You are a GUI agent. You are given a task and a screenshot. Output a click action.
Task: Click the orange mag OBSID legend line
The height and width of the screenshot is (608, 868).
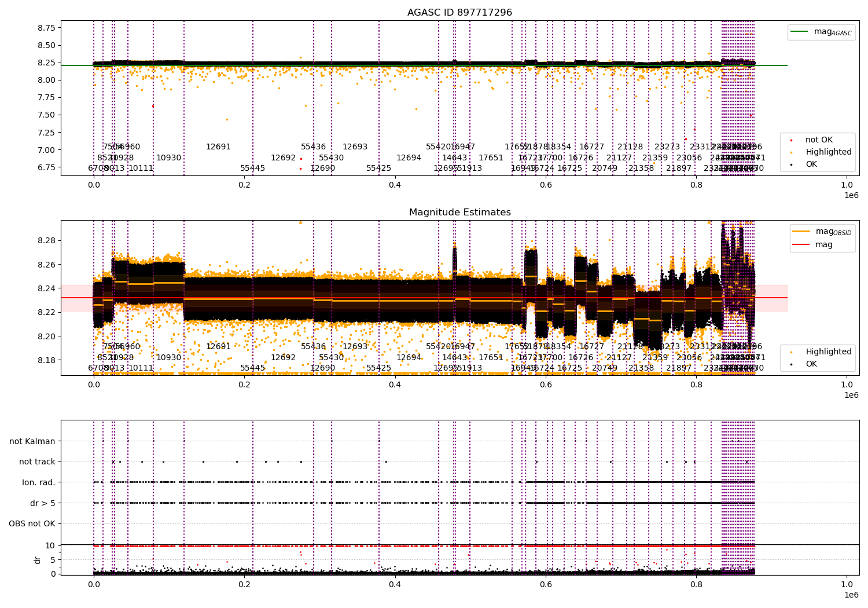pyautogui.click(x=801, y=232)
